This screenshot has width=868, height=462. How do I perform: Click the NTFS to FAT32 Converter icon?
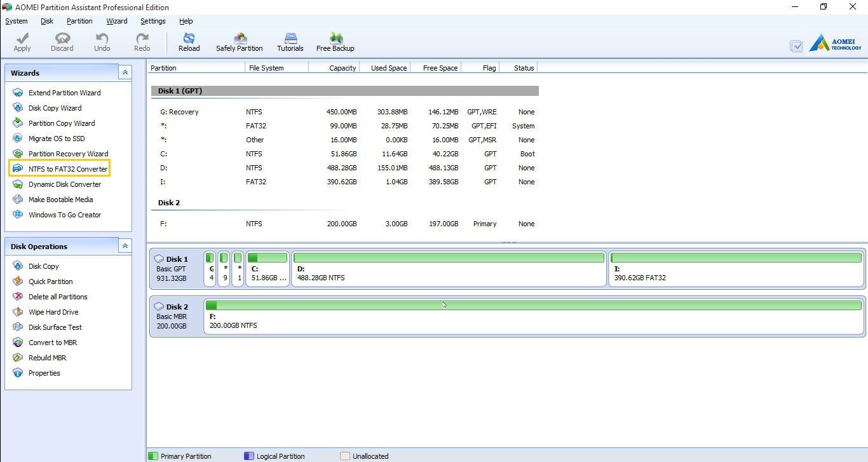click(18, 169)
